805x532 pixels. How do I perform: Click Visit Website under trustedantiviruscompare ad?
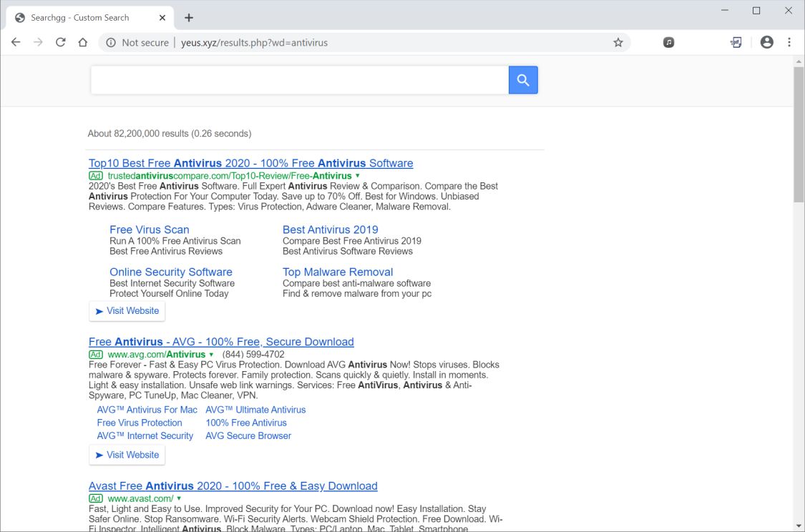[x=127, y=311]
